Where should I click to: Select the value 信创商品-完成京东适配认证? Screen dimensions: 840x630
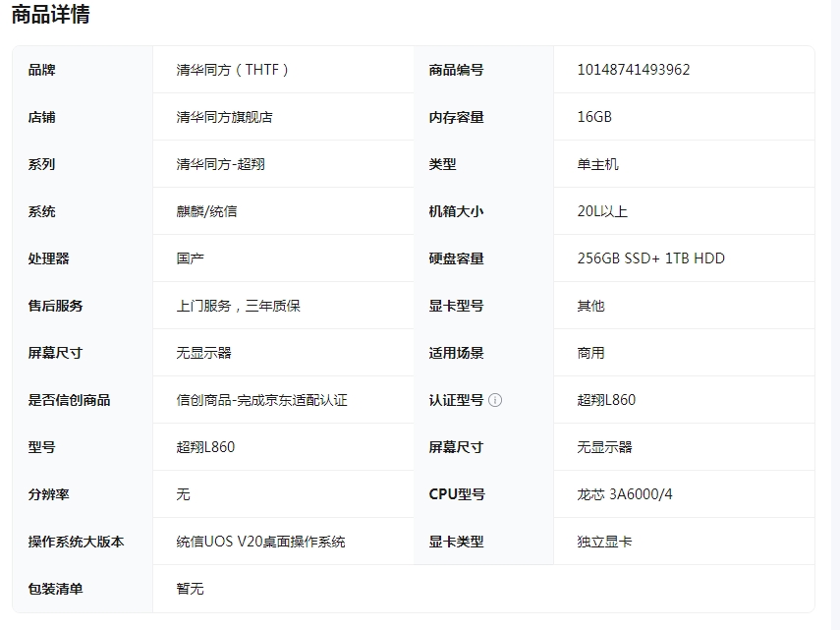pos(262,400)
